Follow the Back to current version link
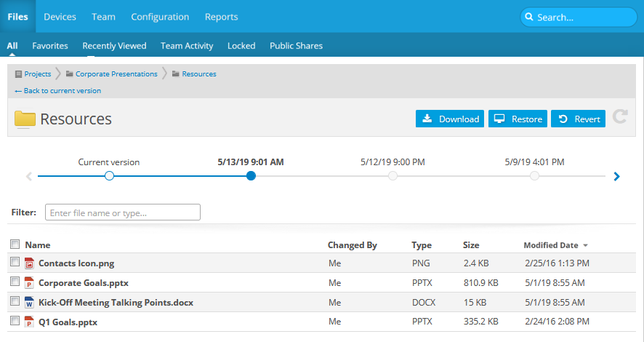Image resolution: width=644 pixels, height=342 pixels. (x=58, y=91)
